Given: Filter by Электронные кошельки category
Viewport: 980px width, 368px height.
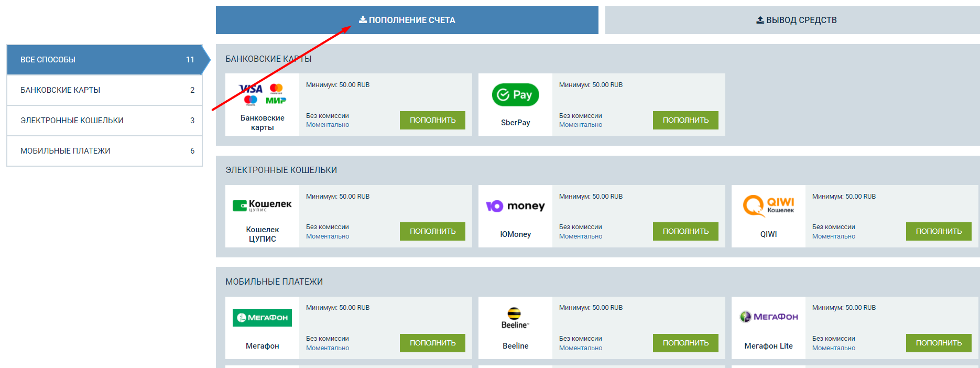Looking at the screenshot, I should (x=105, y=121).
